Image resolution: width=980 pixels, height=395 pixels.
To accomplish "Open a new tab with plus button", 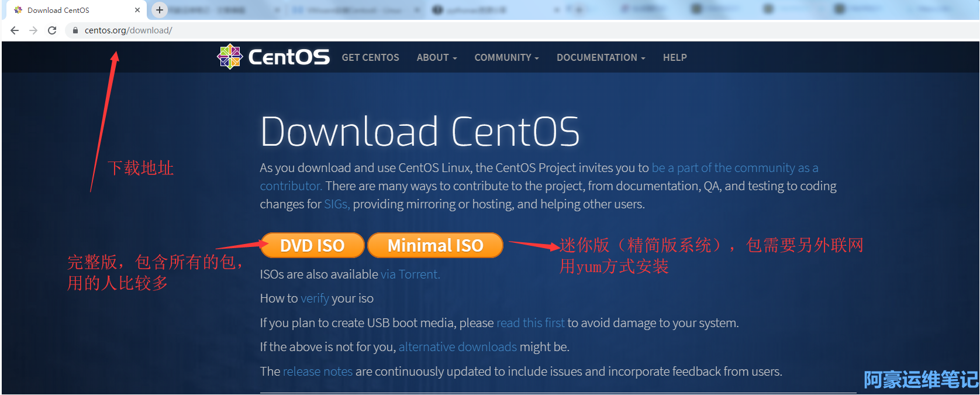I will [x=159, y=10].
